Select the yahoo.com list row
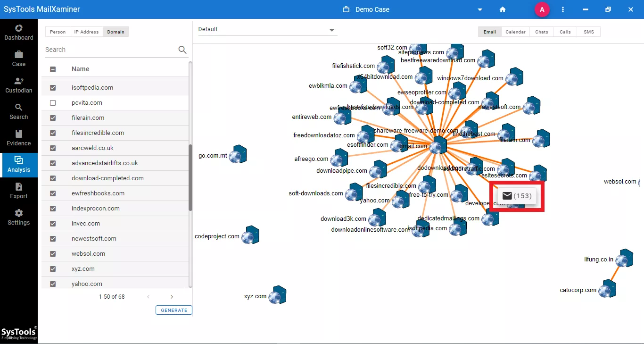Image resolution: width=644 pixels, height=344 pixels. tap(115, 283)
